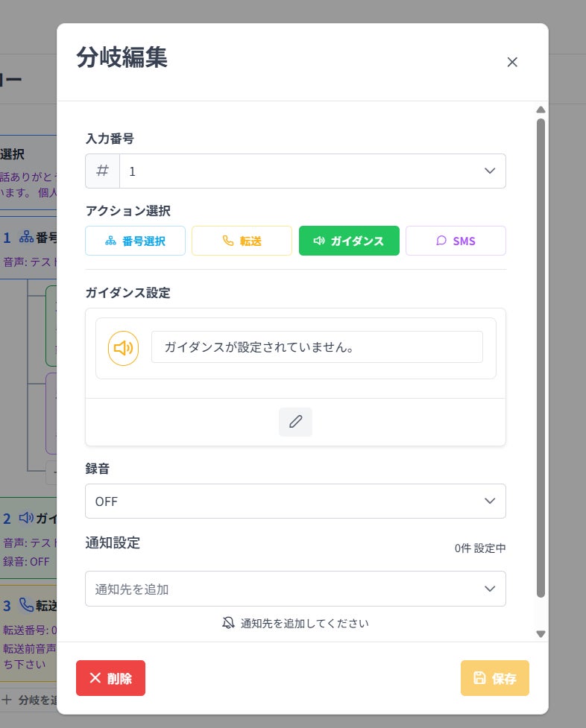
Task: Click the 録音: OFF text in background
Action: point(26,561)
